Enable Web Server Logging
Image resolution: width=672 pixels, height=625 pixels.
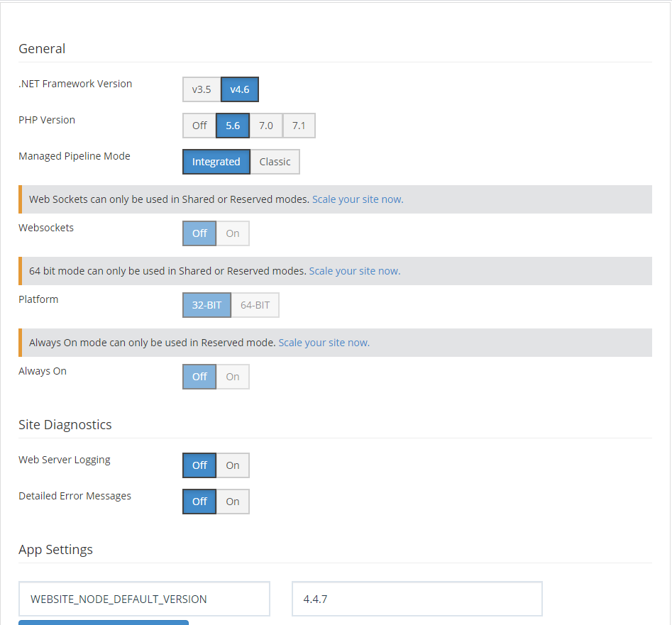point(233,465)
